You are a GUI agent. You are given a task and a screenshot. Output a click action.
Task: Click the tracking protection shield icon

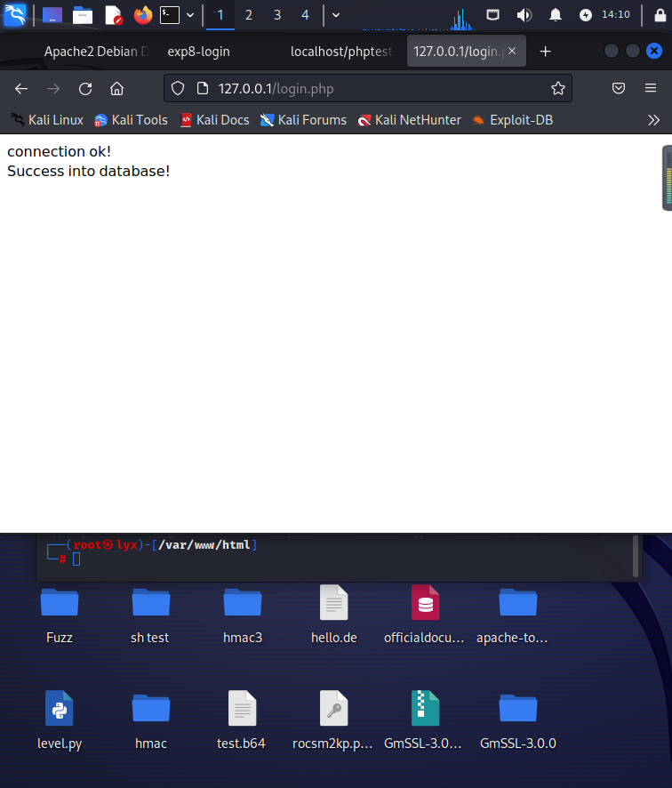coord(178,88)
